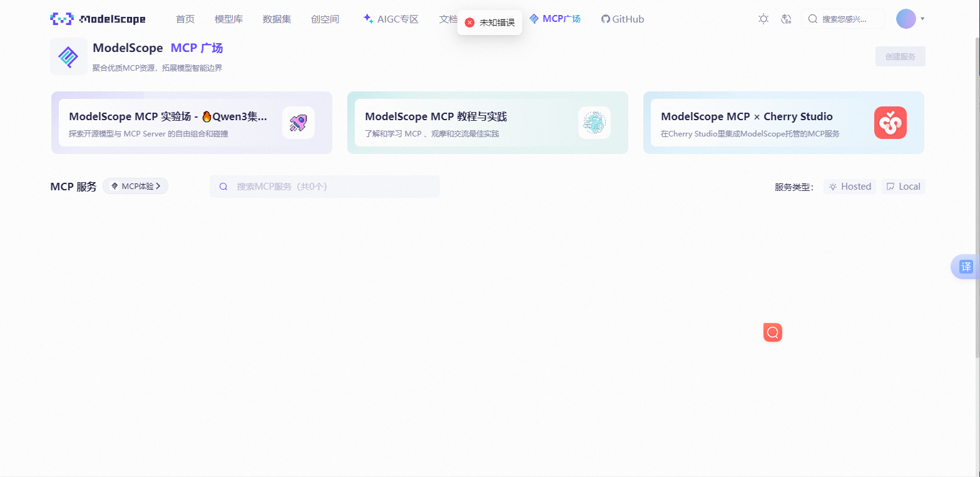The width and height of the screenshot is (980, 477).
Task: Click the page vertical scrollbar
Action: (977, 197)
